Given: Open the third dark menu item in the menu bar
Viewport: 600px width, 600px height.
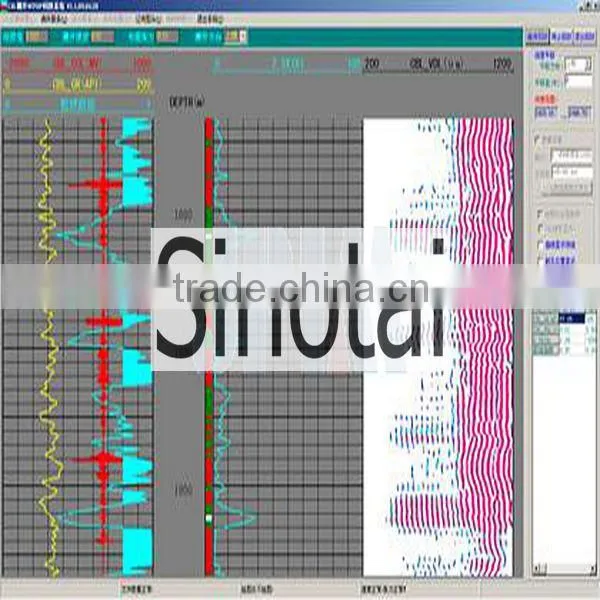Looking at the screenshot, I should [210, 19].
